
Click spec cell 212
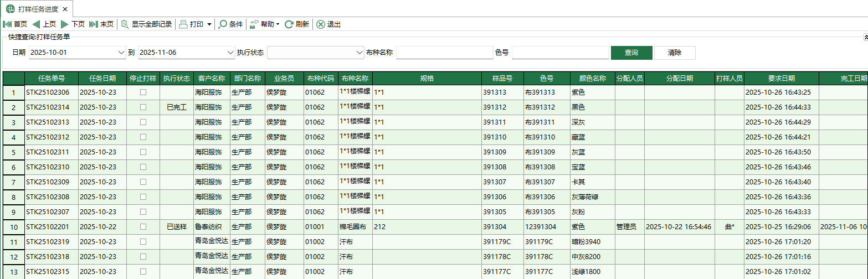click(x=427, y=227)
